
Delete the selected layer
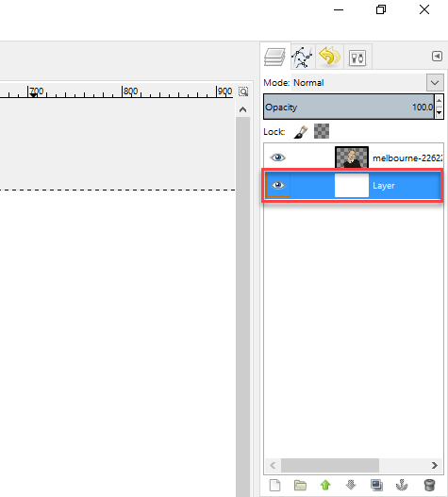tap(429, 485)
